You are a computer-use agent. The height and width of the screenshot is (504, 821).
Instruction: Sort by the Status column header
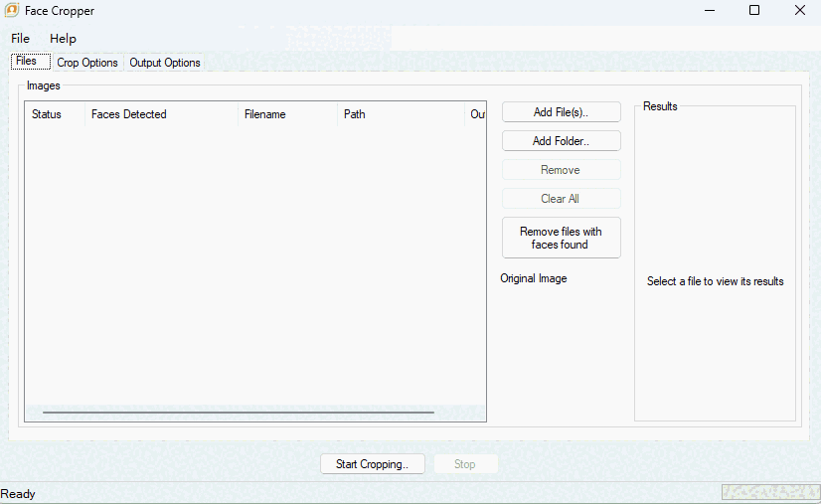pos(55,114)
